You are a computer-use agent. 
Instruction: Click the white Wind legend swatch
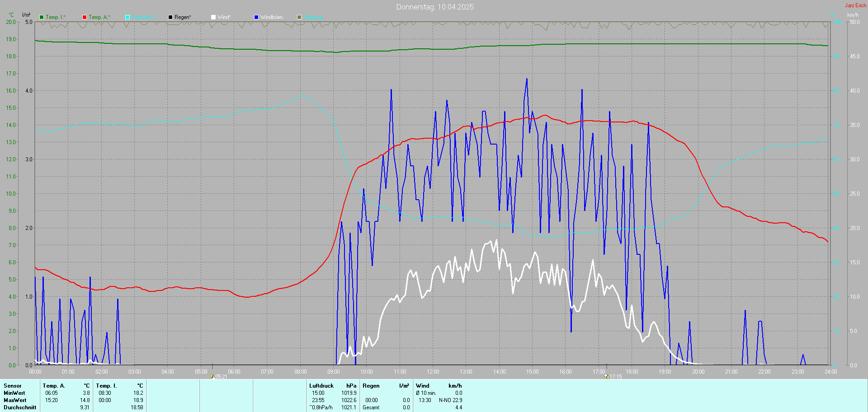[213, 17]
